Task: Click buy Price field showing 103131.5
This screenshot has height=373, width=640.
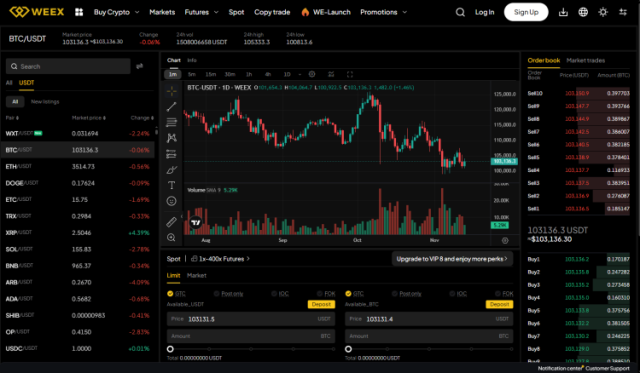Action: (x=251, y=319)
